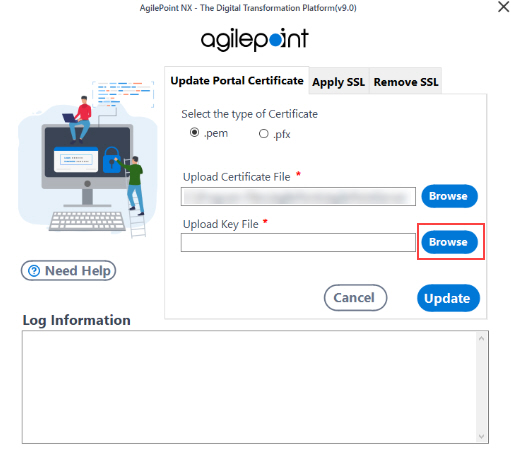Click the log scrollbar track
Image resolution: width=511 pixels, height=450 pixels.
481,387
